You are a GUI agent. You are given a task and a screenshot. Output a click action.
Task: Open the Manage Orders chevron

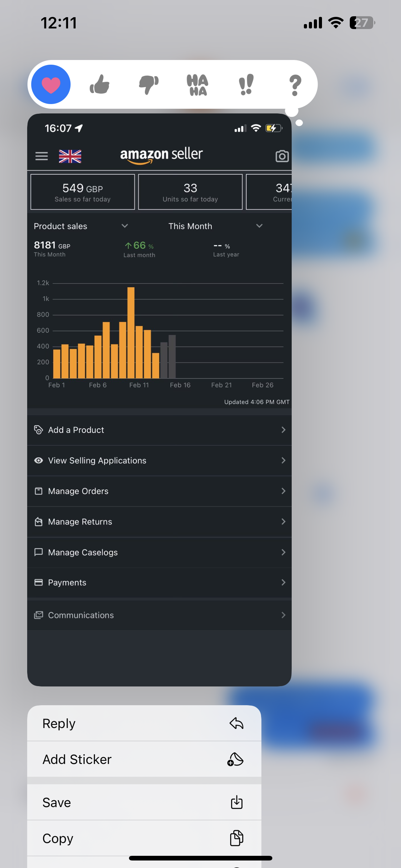283,491
